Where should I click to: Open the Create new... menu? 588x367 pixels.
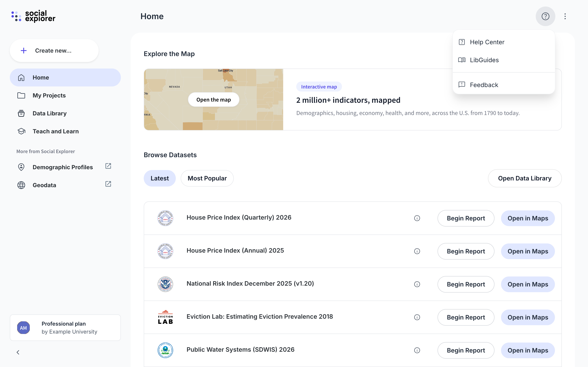point(54,51)
